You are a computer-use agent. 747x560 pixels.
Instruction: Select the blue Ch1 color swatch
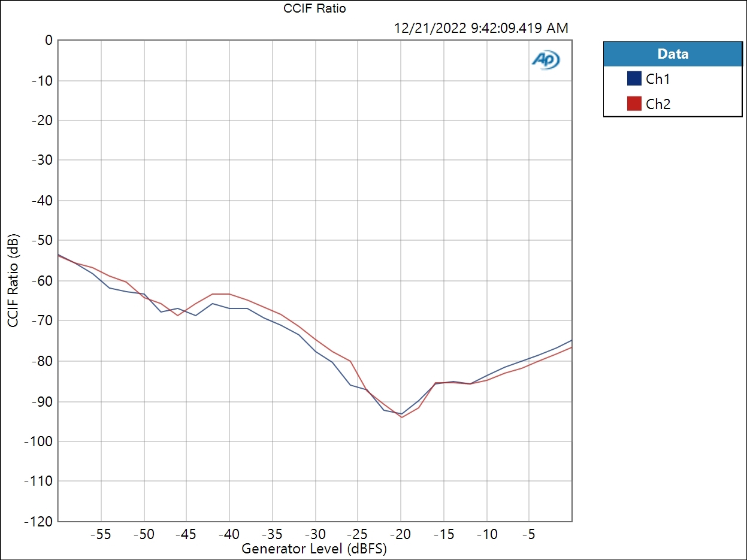pyautogui.click(x=634, y=78)
